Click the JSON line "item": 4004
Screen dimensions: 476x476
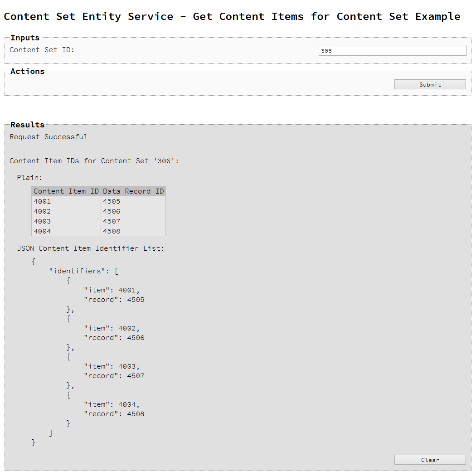pyautogui.click(x=112, y=404)
